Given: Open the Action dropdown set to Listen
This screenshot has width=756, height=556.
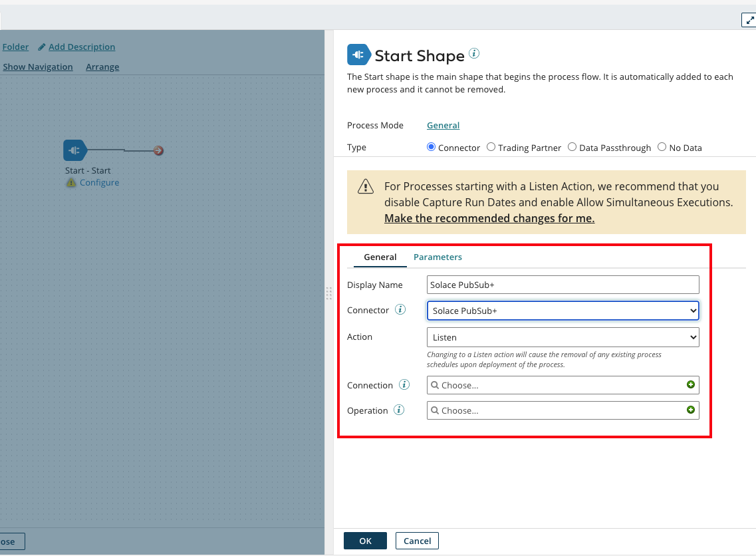Looking at the screenshot, I should pyautogui.click(x=563, y=337).
